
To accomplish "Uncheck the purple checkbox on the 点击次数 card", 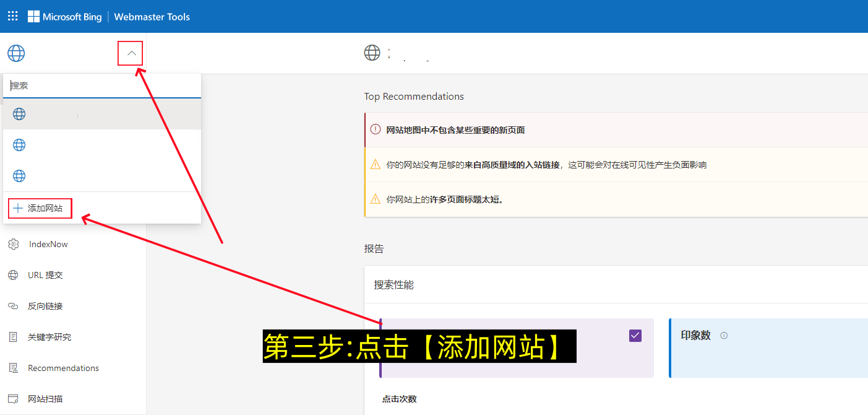I will (635, 335).
